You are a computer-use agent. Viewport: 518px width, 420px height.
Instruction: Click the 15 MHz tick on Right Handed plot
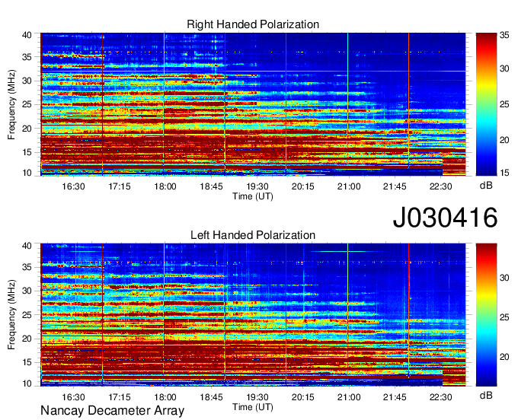[27, 152]
